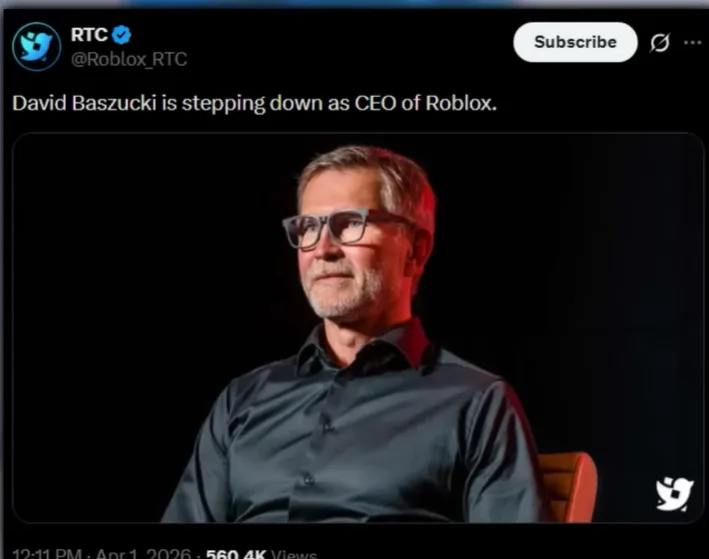Open the three-dot more options menu
The width and height of the screenshot is (709, 559).
[x=693, y=43]
